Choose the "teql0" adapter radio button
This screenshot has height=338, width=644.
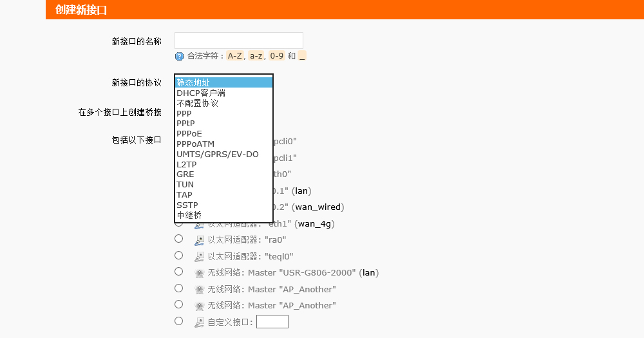tap(179, 256)
